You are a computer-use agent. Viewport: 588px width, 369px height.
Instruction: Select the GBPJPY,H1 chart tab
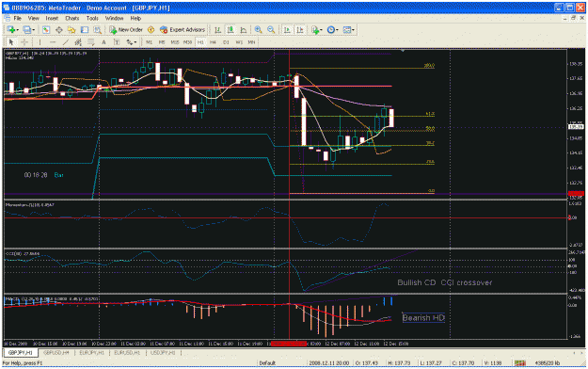[21, 353]
